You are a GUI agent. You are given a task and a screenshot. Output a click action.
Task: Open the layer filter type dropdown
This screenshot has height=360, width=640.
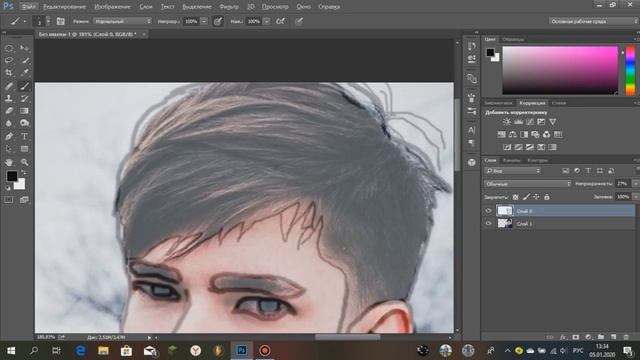(513, 171)
